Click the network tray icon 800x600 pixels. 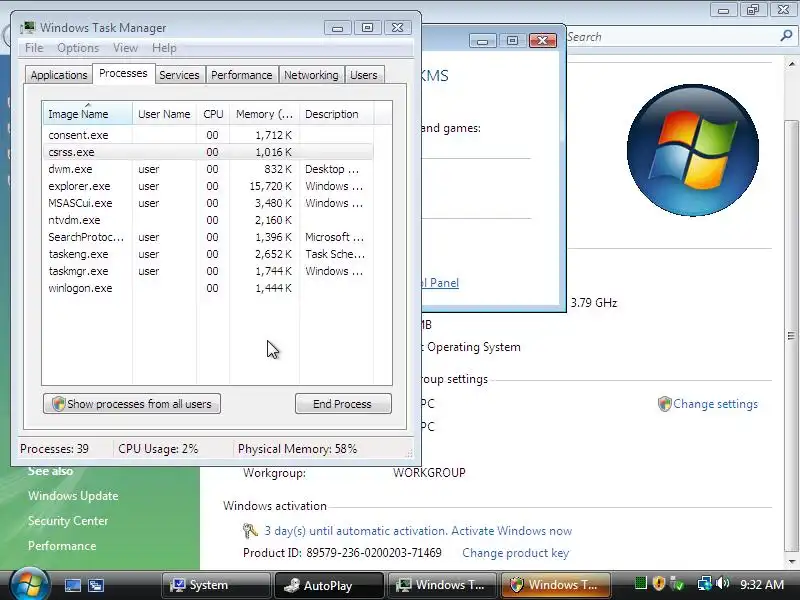pyautogui.click(x=705, y=583)
